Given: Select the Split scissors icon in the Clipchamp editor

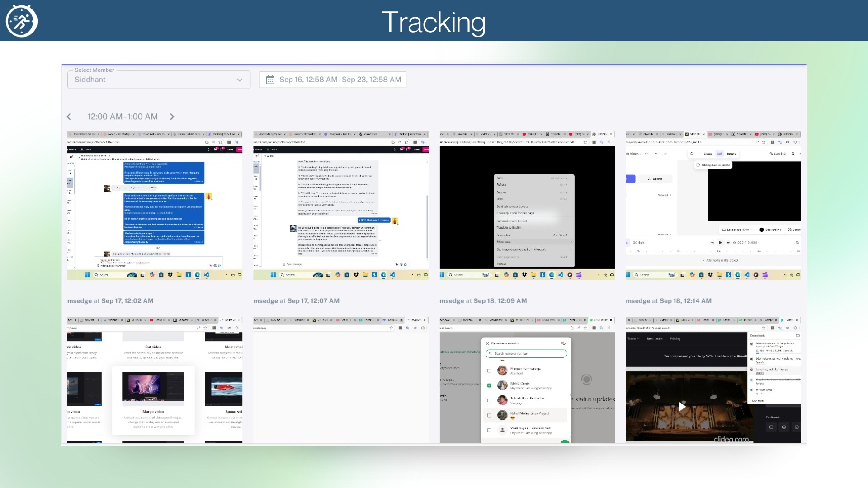Looking at the screenshot, I should tap(635, 243).
